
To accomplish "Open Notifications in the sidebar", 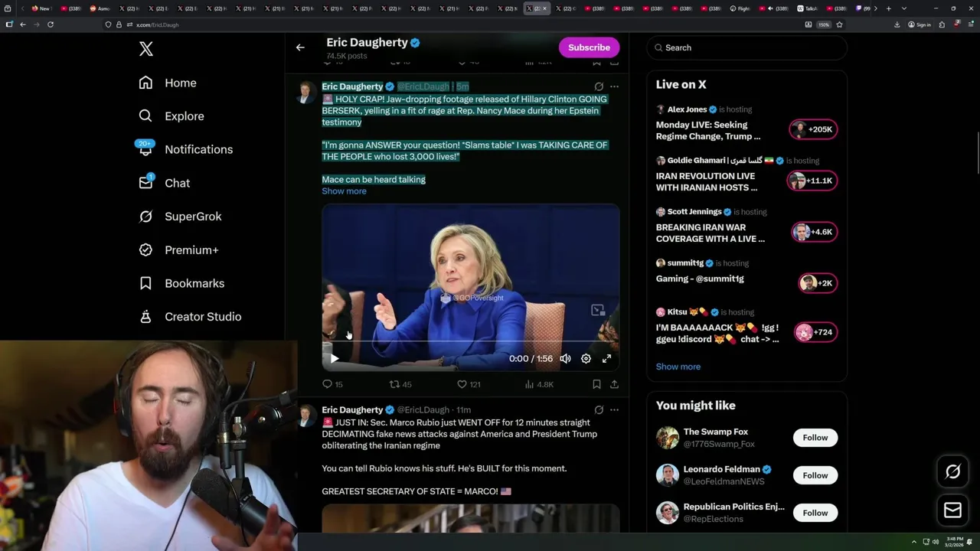I will tap(185, 149).
